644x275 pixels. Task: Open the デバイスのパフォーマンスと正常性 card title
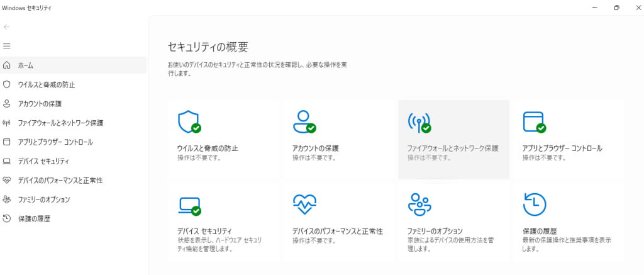click(x=338, y=231)
